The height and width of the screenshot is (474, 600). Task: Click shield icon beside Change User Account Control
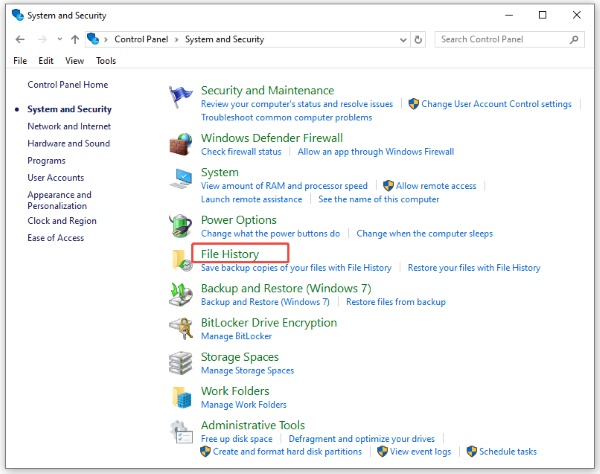tap(413, 104)
